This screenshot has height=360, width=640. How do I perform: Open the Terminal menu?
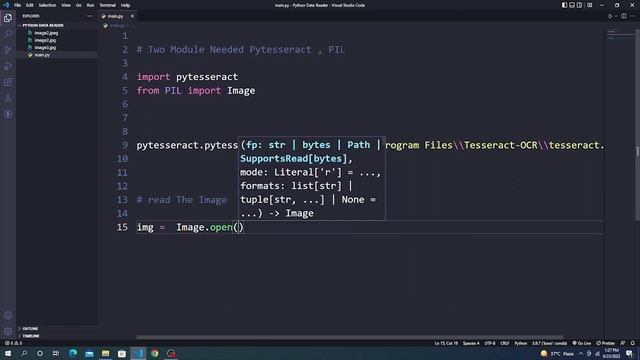pyautogui.click(x=107, y=5)
